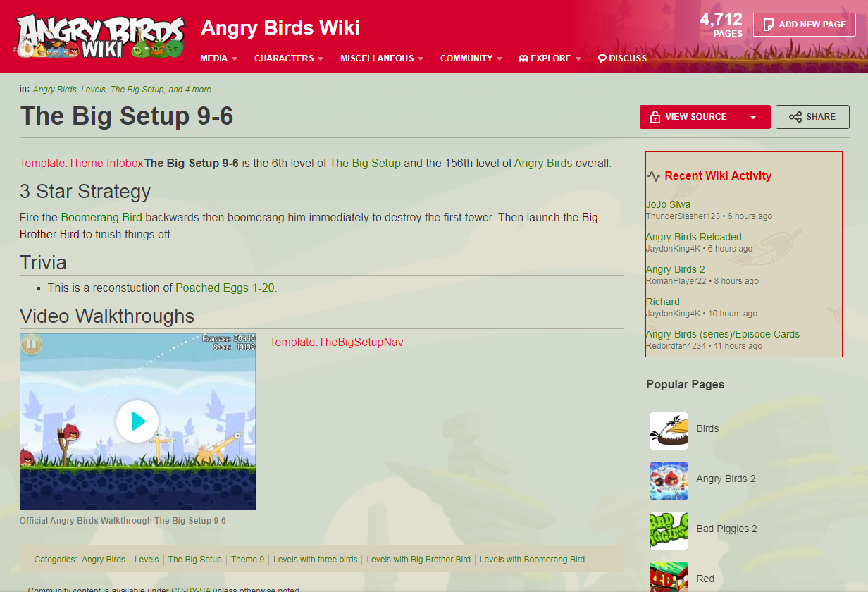Click the Share button
868x592 pixels.
[812, 117]
